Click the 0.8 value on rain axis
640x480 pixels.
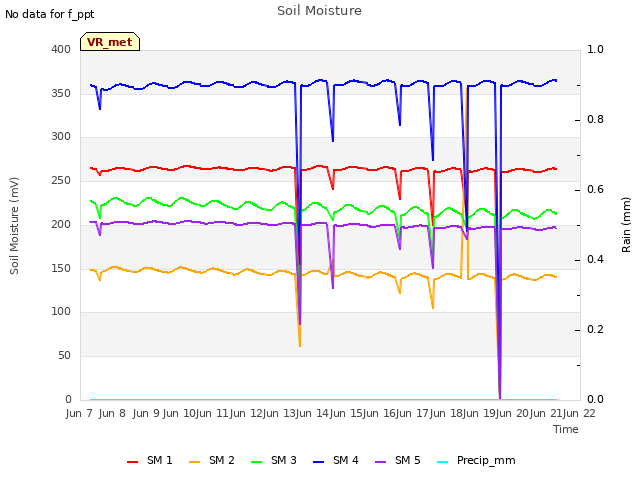[x=595, y=120]
